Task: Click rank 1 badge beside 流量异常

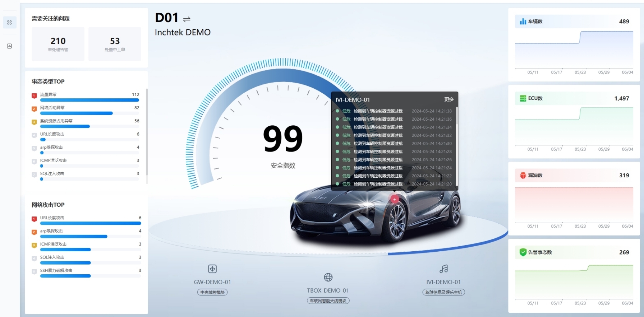Action: 34,95
